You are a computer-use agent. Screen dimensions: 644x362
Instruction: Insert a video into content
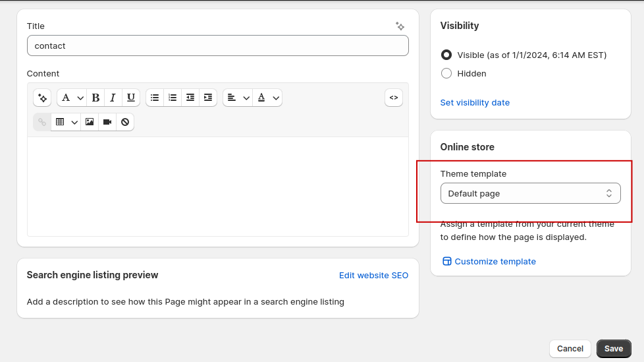pos(107,122)
